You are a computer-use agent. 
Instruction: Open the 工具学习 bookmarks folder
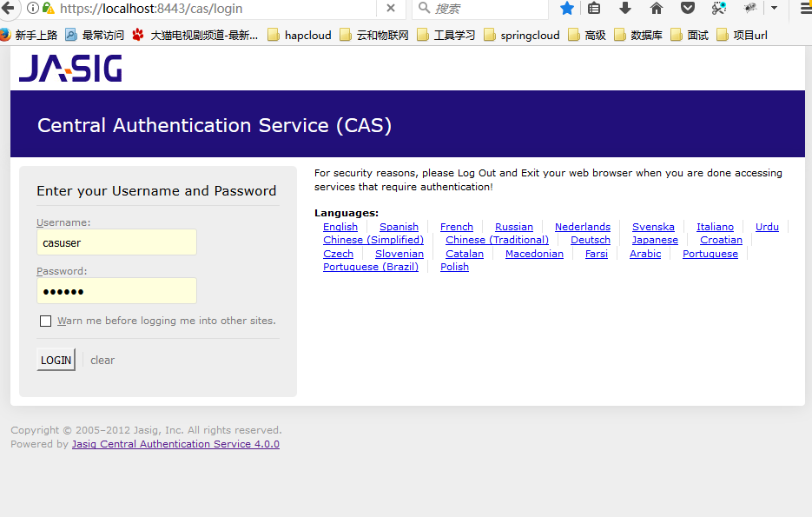[x=446, y=36]
